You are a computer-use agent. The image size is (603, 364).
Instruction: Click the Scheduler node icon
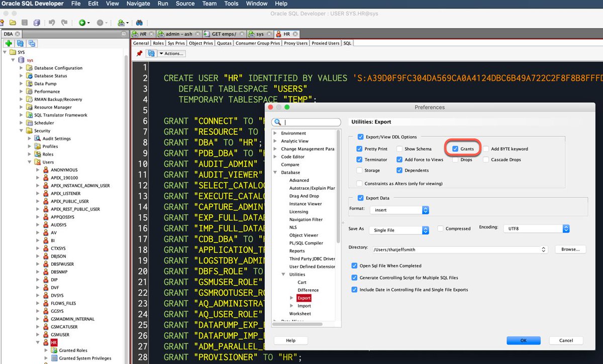pos(29,123)
